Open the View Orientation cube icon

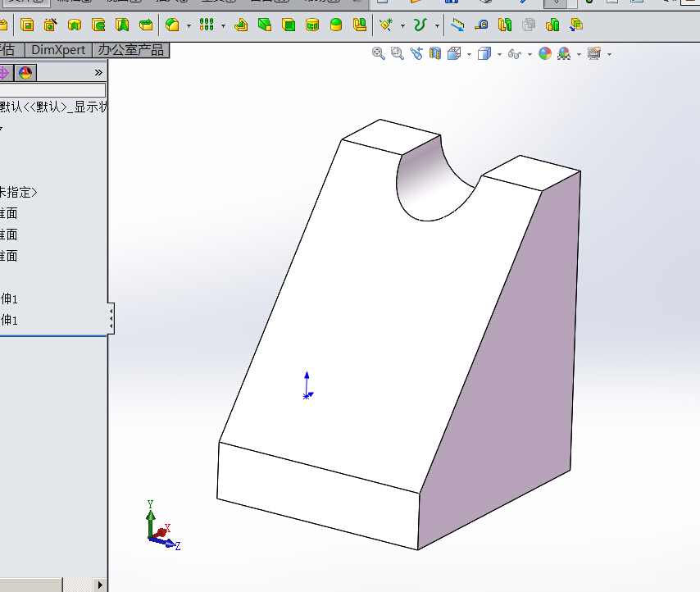454,53
